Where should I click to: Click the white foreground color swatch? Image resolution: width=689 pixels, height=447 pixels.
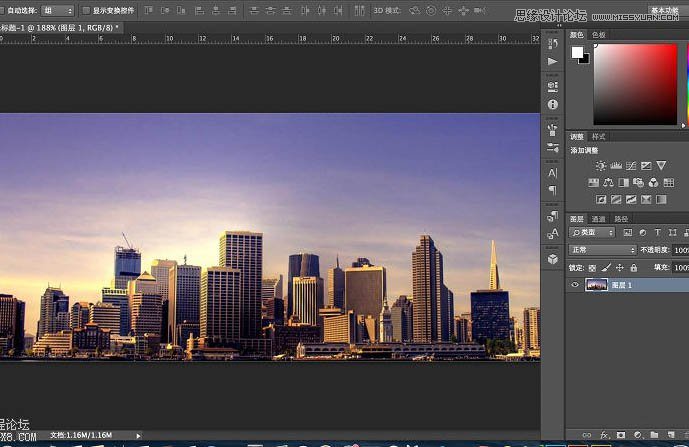point(577,52)
